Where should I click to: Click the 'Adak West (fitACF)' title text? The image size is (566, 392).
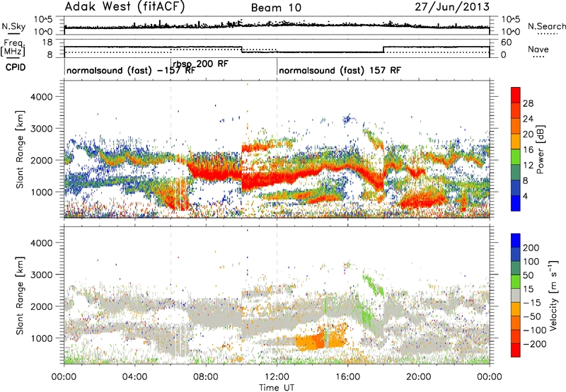click(x=125, y=7)
